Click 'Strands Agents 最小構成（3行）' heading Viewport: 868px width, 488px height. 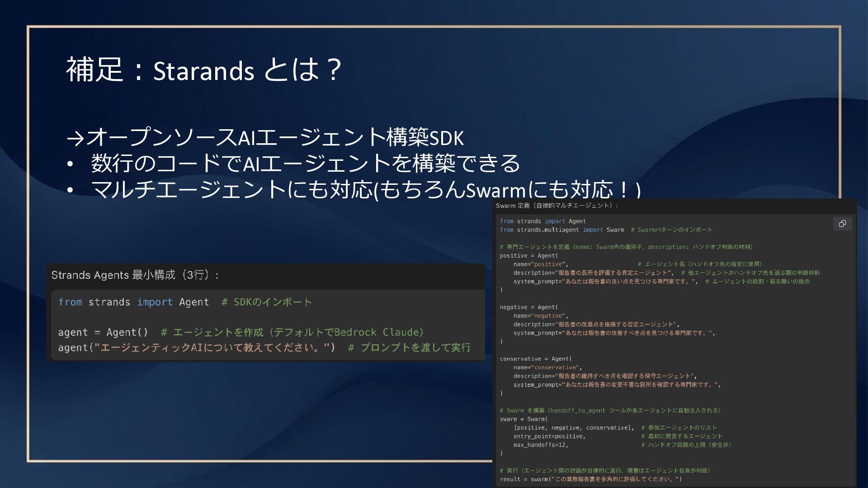tap(135, 275)
